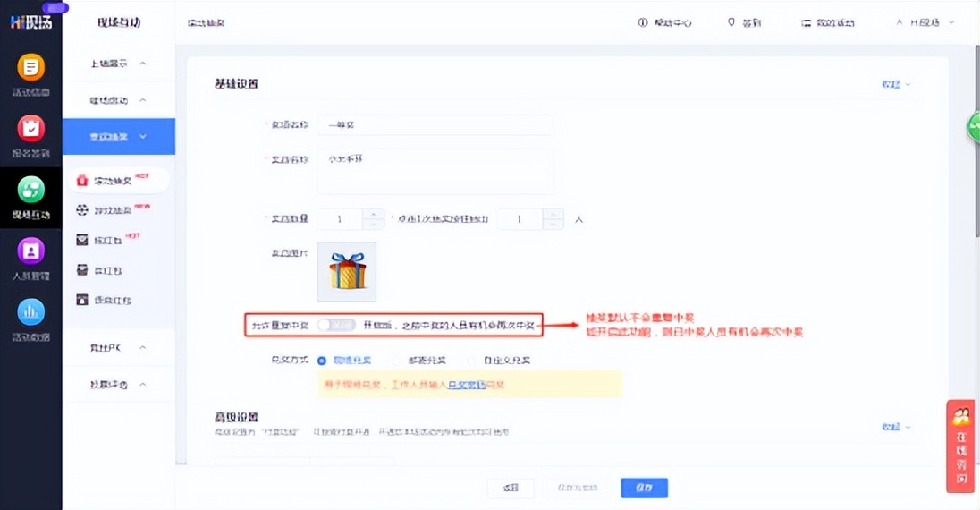Click the 高级设置 section heading
The width and height of the screenshot is (980, 510).
237,417
